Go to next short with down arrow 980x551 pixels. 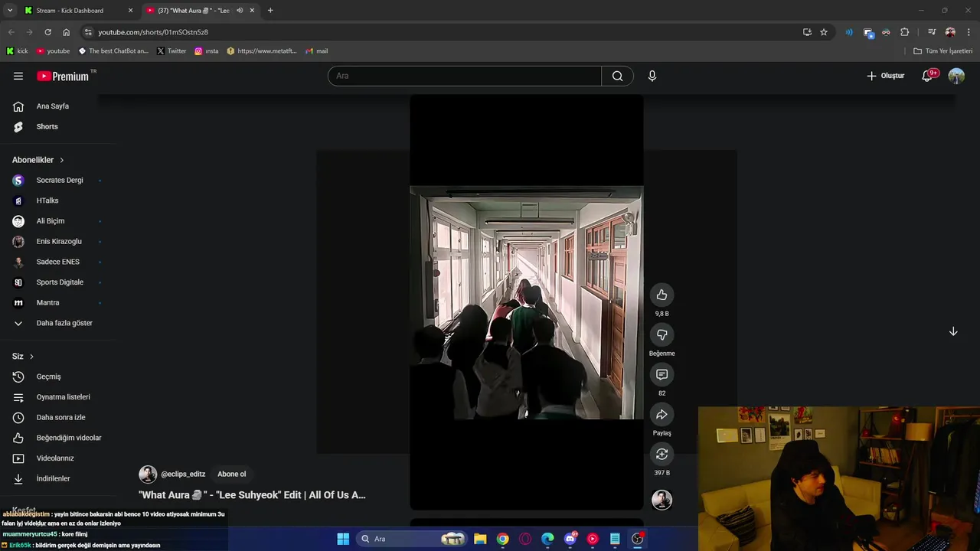953,331
